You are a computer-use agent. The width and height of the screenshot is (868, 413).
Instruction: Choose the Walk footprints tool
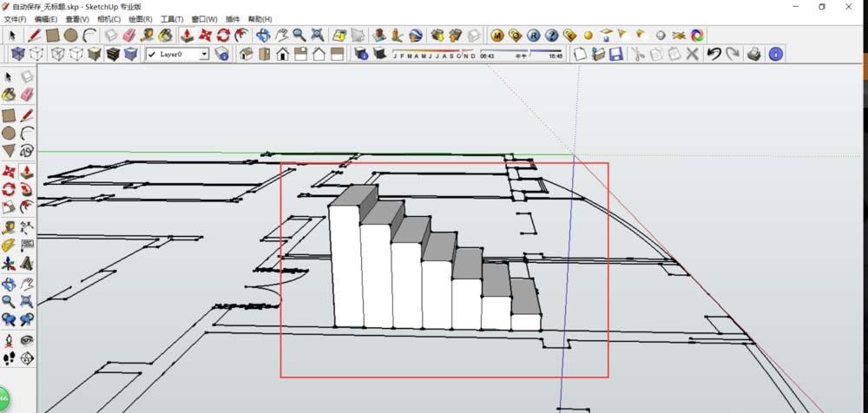9,358
